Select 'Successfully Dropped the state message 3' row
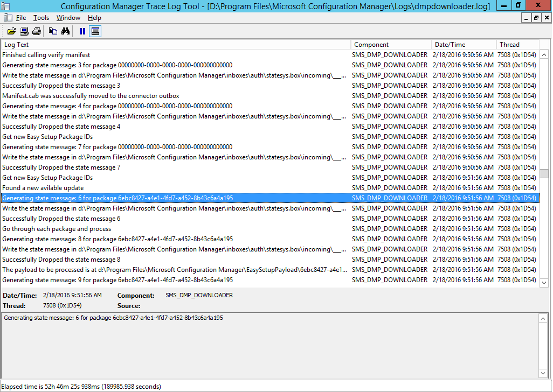Image resolution: width=553 pixels, height=392 pixels. tap(270, 86)
